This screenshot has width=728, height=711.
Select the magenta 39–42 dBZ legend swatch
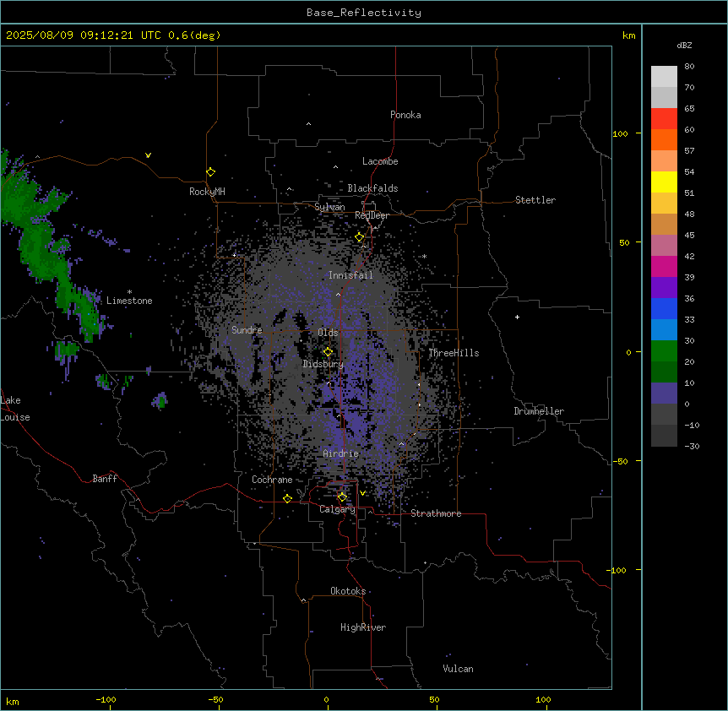click(x=664, y=267)
